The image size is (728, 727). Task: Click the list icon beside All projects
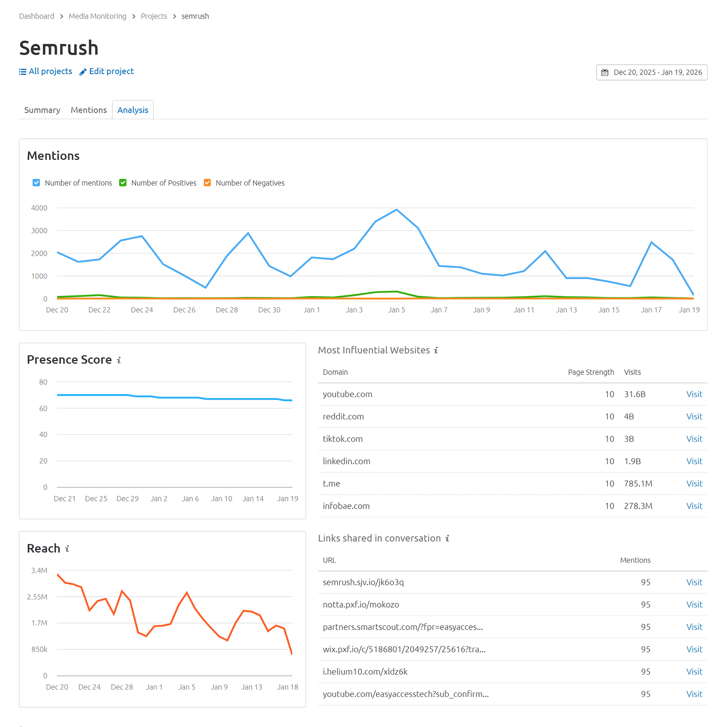click(22, 71)
